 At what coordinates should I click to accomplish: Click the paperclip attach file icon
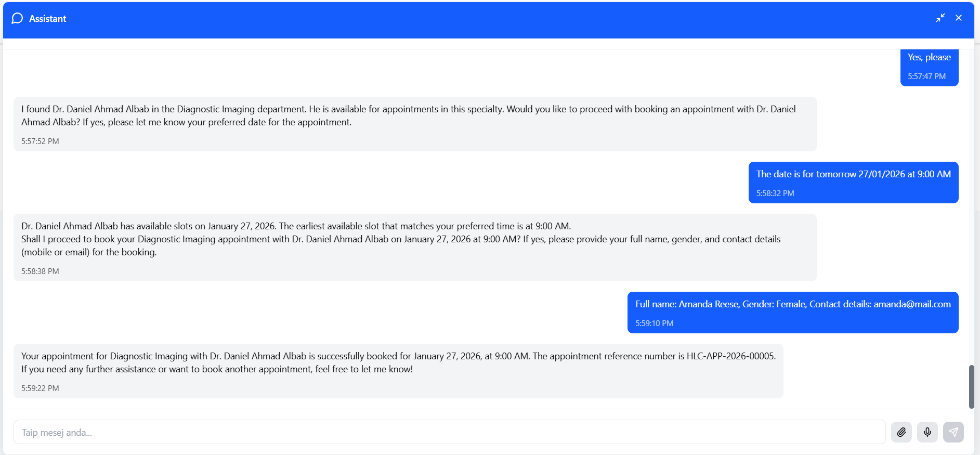901,432
